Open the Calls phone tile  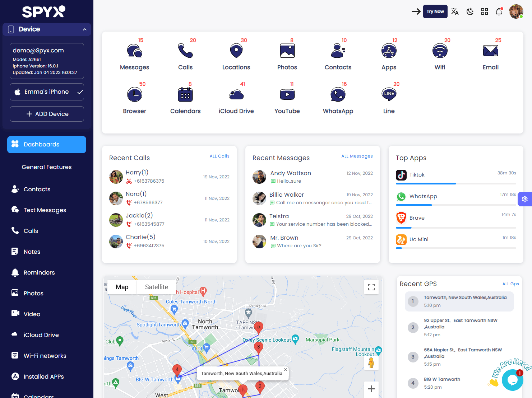[x=185, y=51]
